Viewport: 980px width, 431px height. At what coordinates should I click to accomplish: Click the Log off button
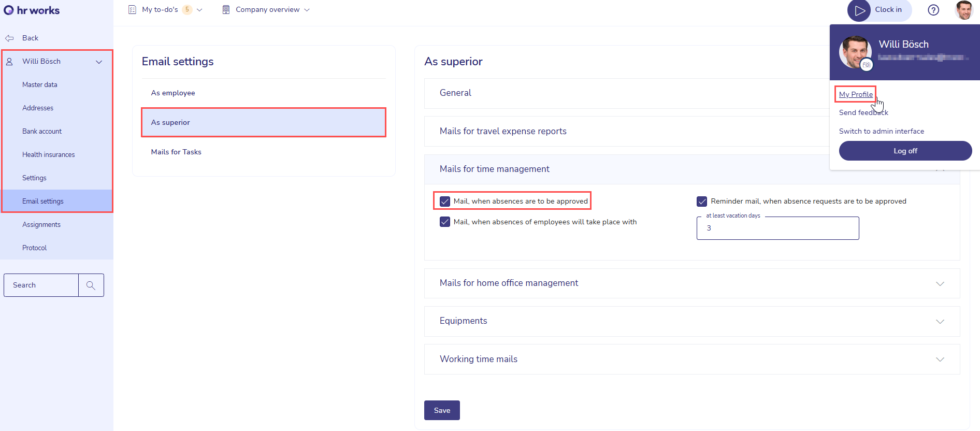coord(905,151)
